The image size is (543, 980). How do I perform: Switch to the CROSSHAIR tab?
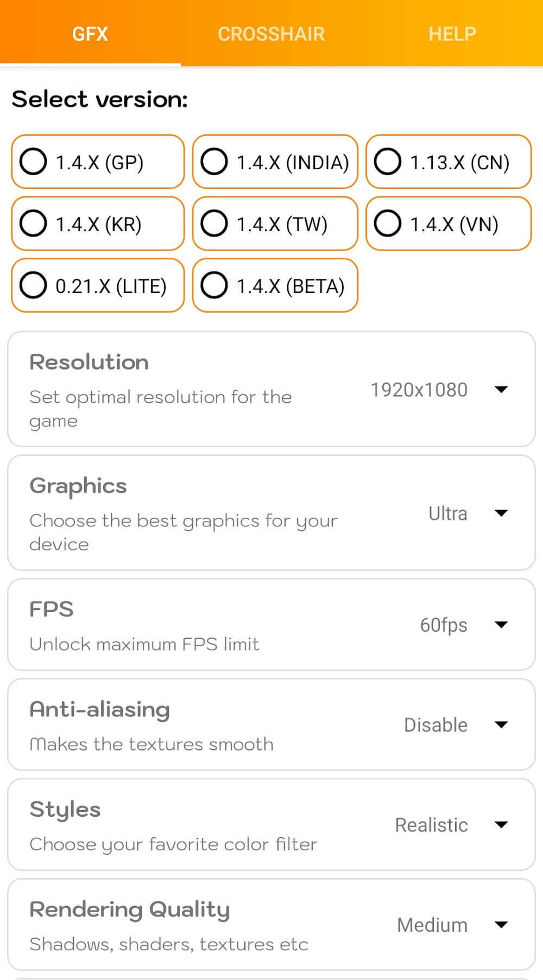click(271, 34)
